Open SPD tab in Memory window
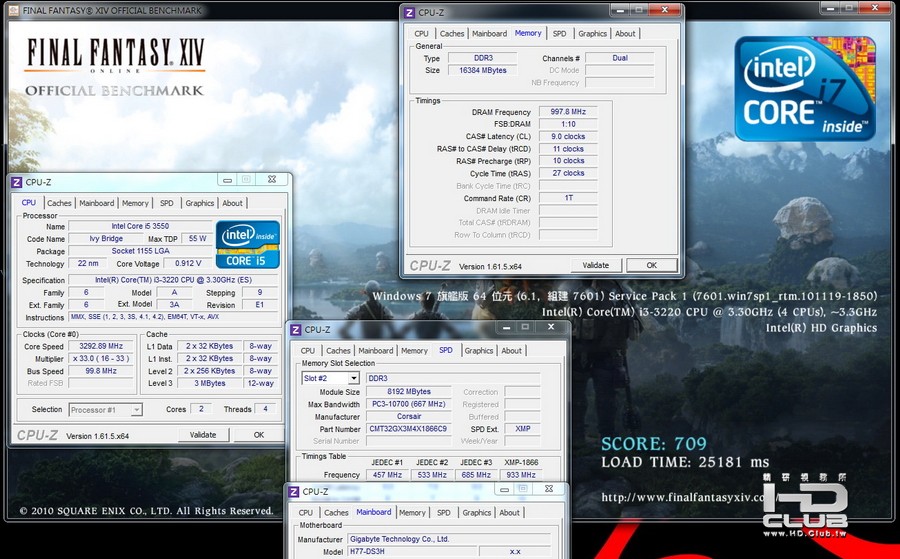Viewport: 900px width, 559px height. (x=560, y=34)
